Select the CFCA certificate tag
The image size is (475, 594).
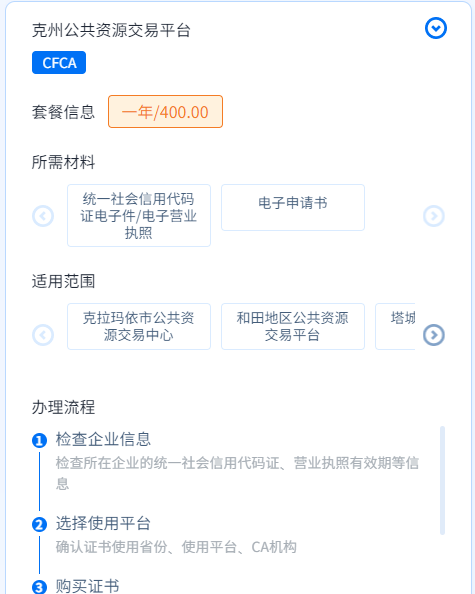coord(59,63)
